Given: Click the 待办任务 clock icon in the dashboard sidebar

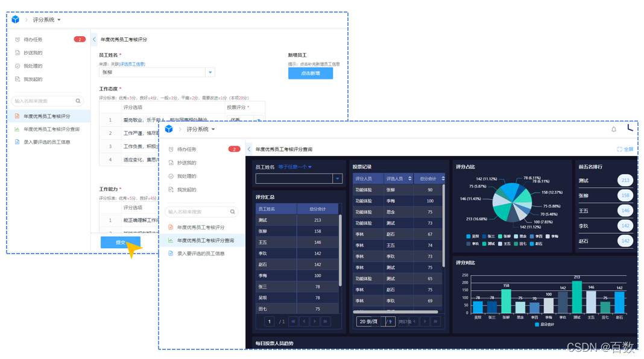Looking at the screenshot, I should tap(171, 149).
